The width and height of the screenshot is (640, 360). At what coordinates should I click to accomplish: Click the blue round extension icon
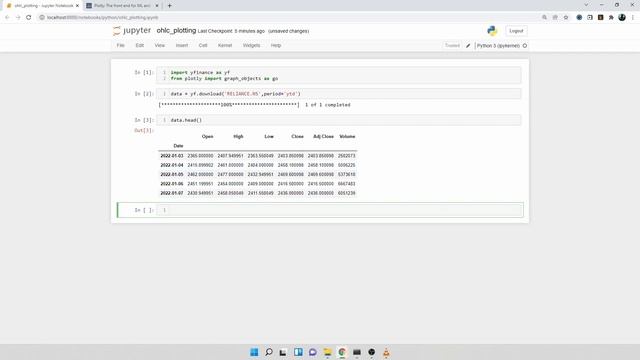(x=579, y=18)
